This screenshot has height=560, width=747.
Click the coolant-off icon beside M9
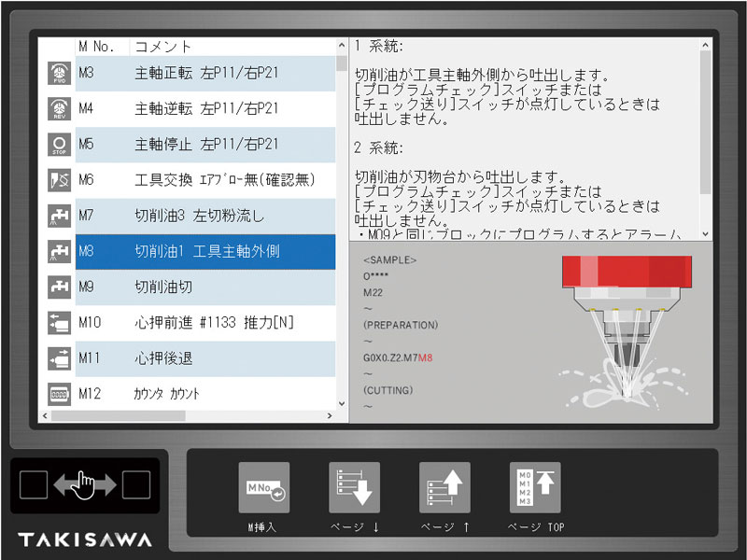click(59, 287)
